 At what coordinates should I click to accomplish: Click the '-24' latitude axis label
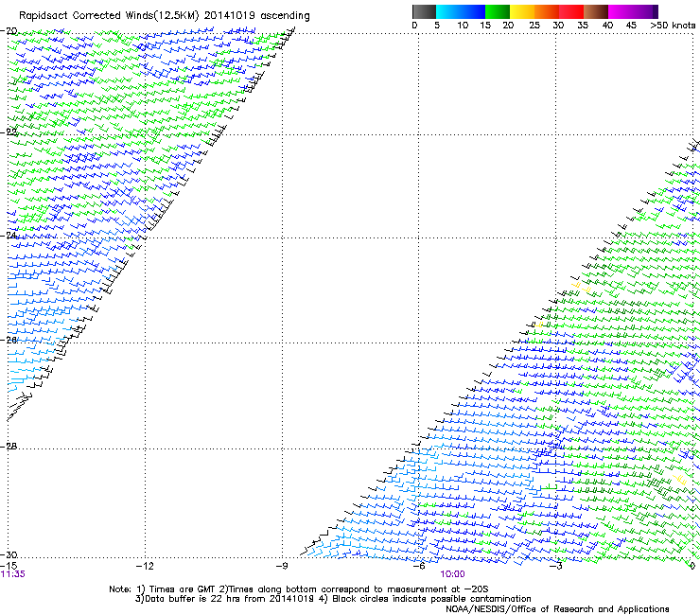pos(9,236)
